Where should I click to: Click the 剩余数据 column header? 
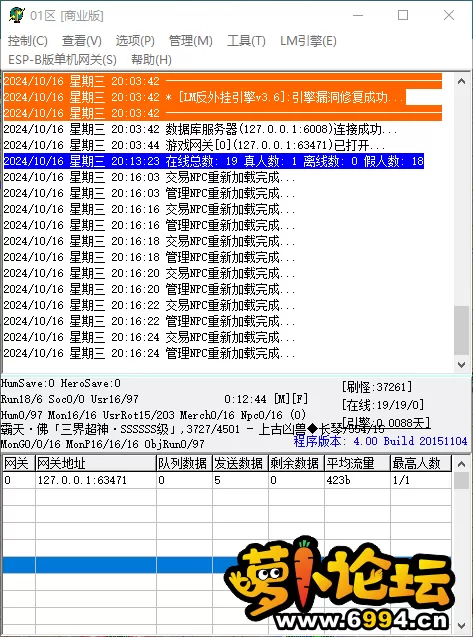pyautogui.click(x=296, y=463)
